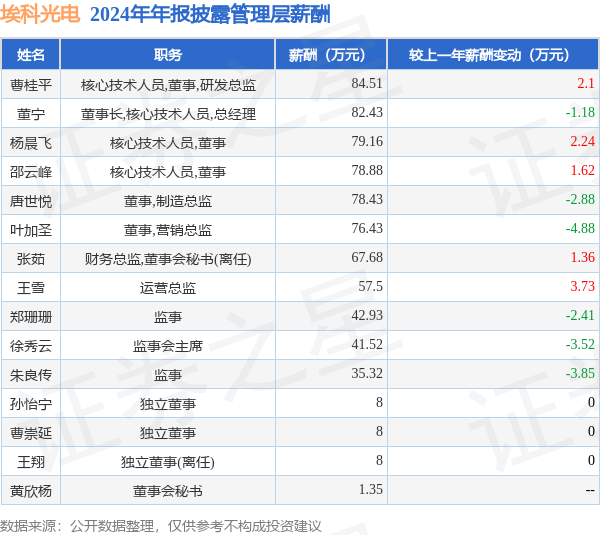The height and width of the screenshot is (535, 600).
Task: Click the name cell '唐世悦'
Action: tap(31, 201)
